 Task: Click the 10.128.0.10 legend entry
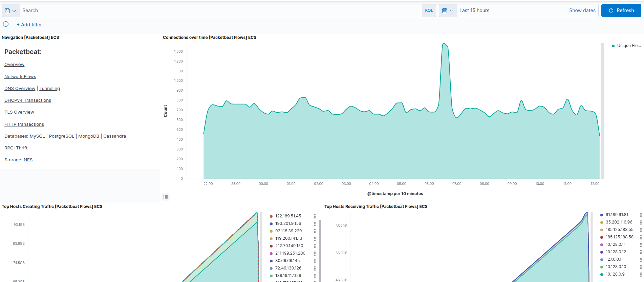616,267
